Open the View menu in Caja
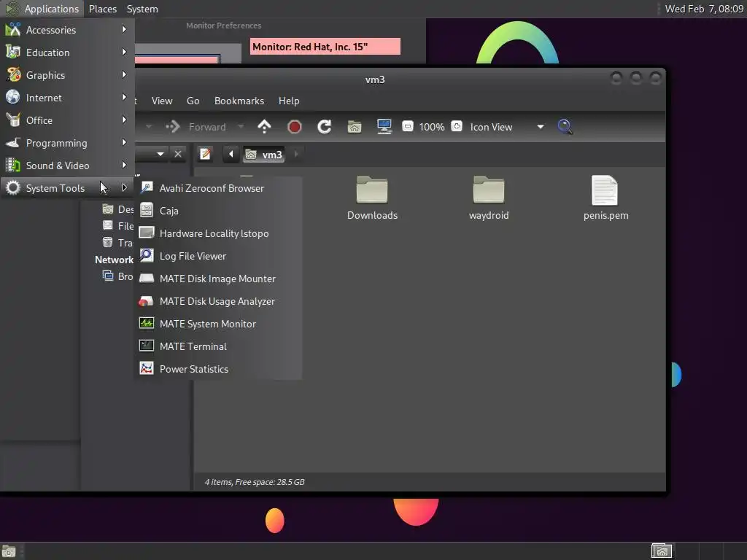The height and width of the screenshot is (560, 747). 162,101
